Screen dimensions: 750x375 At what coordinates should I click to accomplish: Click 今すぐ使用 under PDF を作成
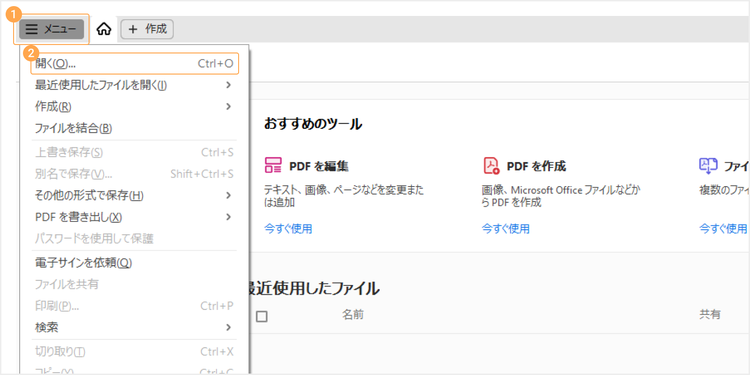506,229
